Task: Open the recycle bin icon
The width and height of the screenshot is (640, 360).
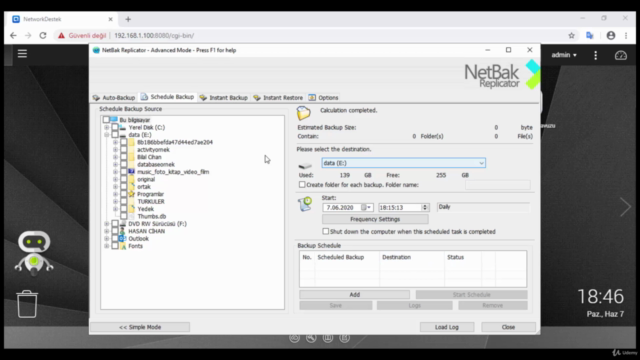Action: 27,304
